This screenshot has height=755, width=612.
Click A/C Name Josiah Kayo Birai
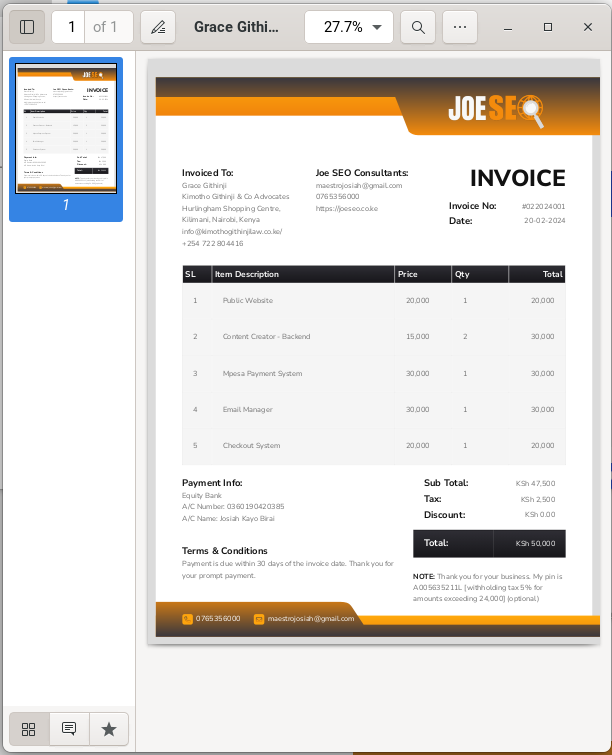point(228,519)
